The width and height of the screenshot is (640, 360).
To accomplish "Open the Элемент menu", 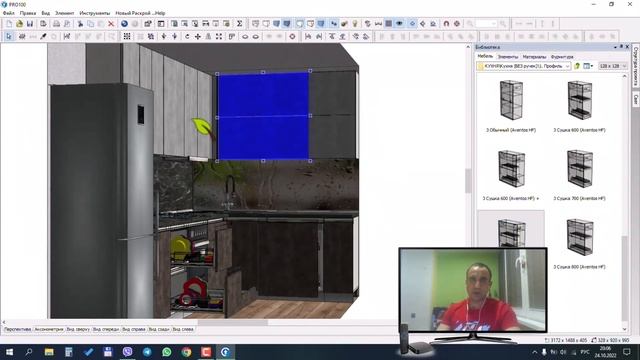I will click(x=64, y=13).
